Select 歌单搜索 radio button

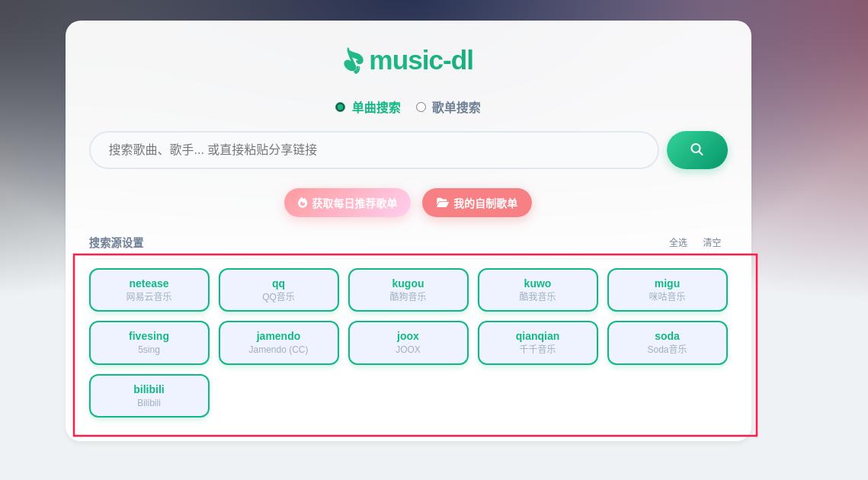(421, 107)
